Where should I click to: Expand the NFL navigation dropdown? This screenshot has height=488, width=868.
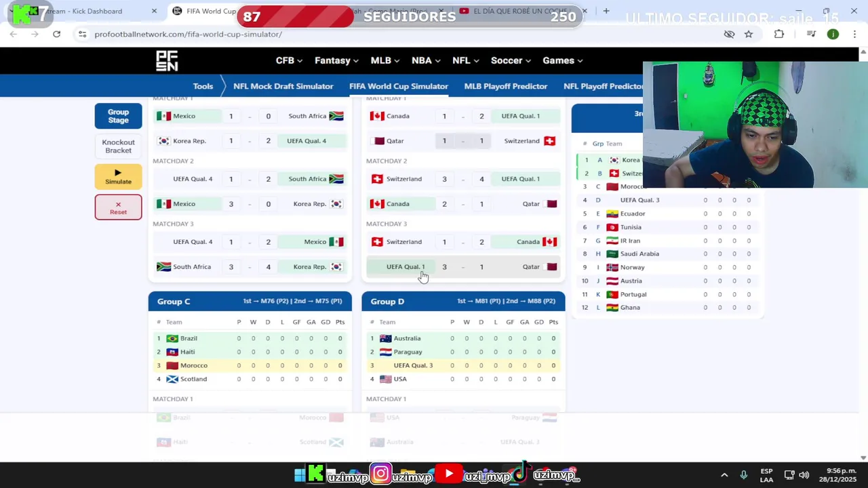(465, 60)
